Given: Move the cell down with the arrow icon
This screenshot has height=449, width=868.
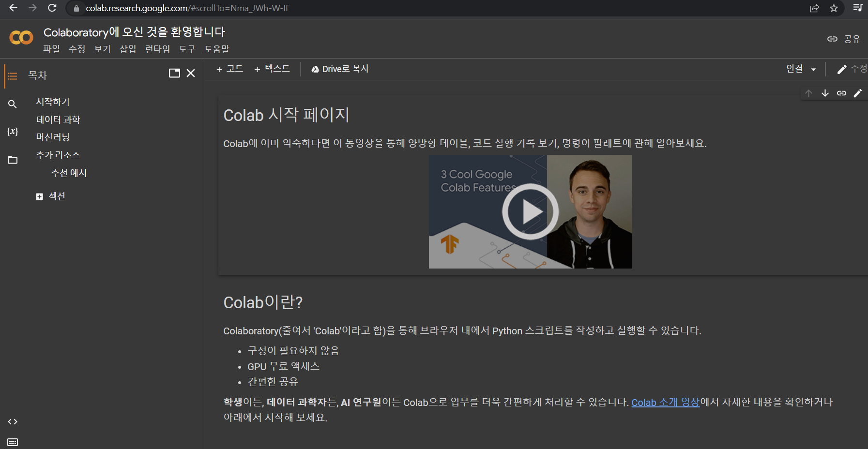Looking at the screenshot, I should (x=825, y=93).
